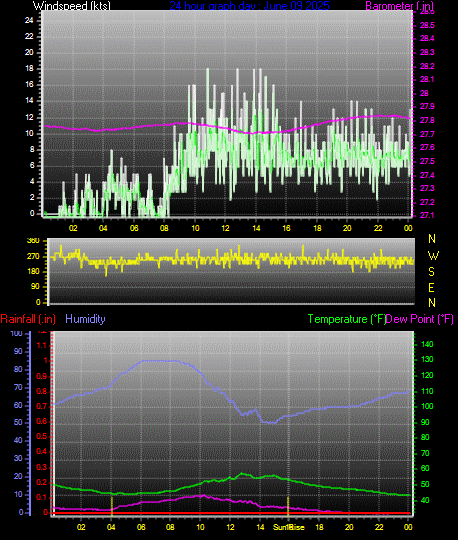Viewport: 458px width, 540px height.
Task: Click the "0.2" rainfall scale value
Action: click(x=42, y=482)
